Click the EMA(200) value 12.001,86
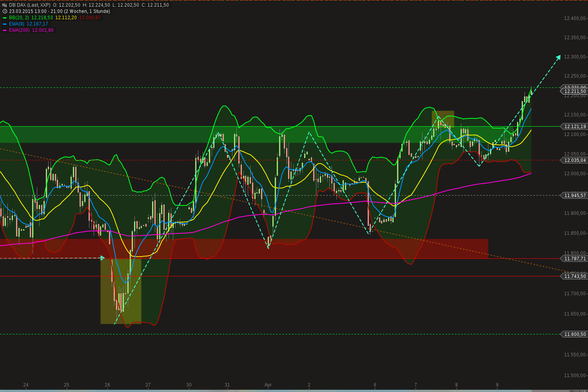This screenshot has height=392, width=588. [43, 30]
